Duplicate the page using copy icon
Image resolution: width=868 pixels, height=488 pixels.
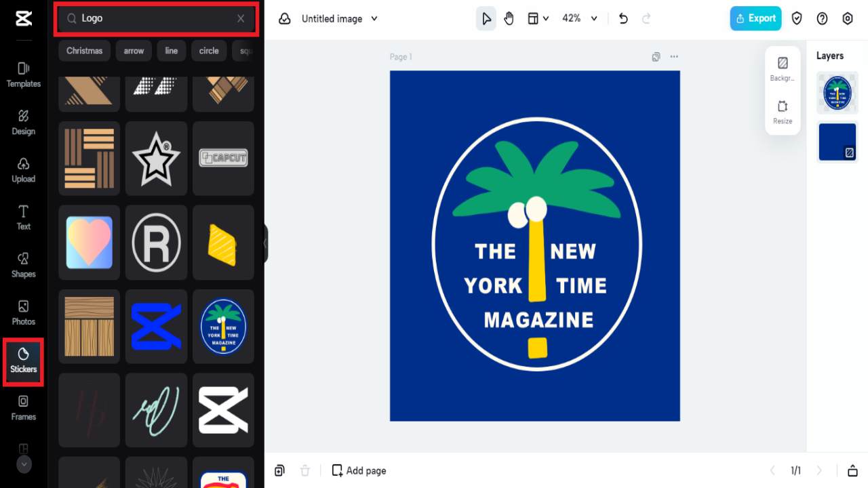pos(656,57)
